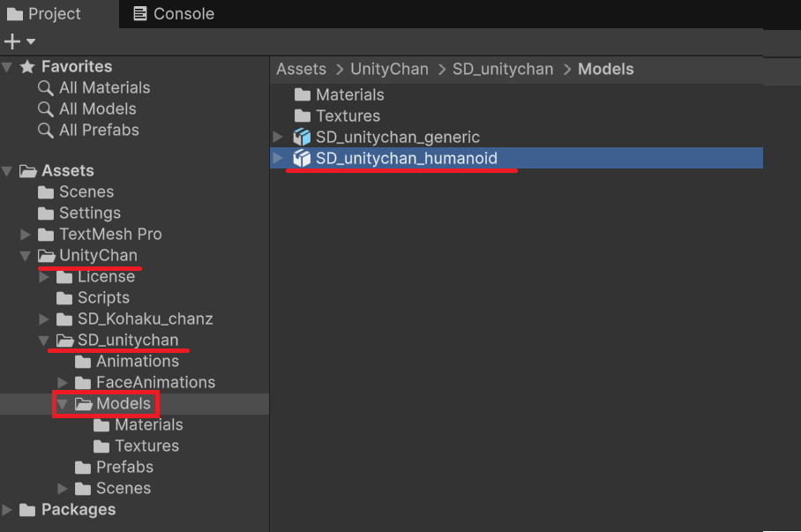Click the SD_unitychan_generic model prefab icon
801x532 pixels.
click(x=302, y=138)
